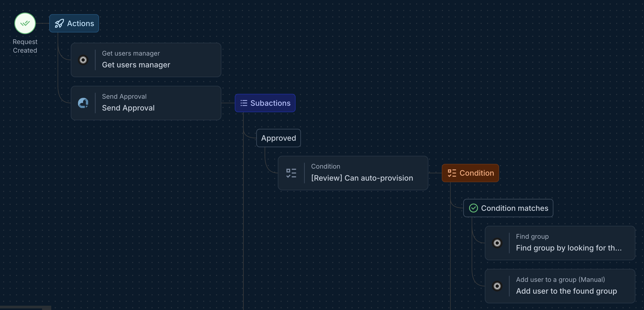Open the Send Approval action card

(x=146, y=103)
